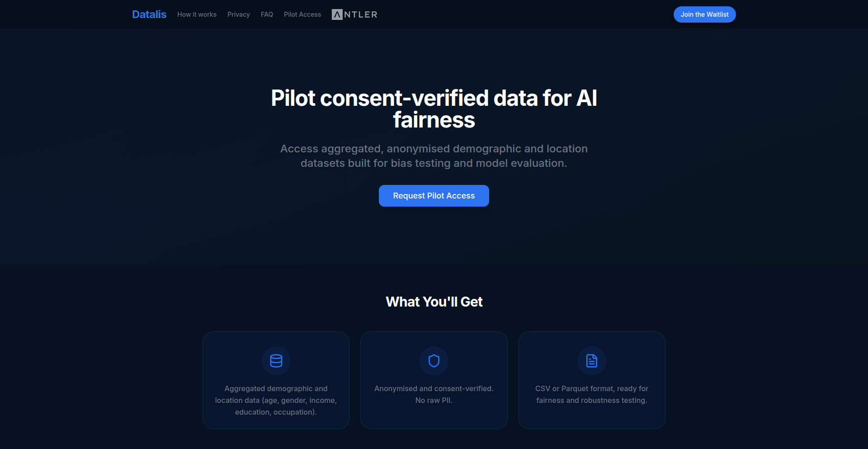Click the subheading about anonymised demographic datasets
Screen dimensions: 868x449
pos(434,156)
